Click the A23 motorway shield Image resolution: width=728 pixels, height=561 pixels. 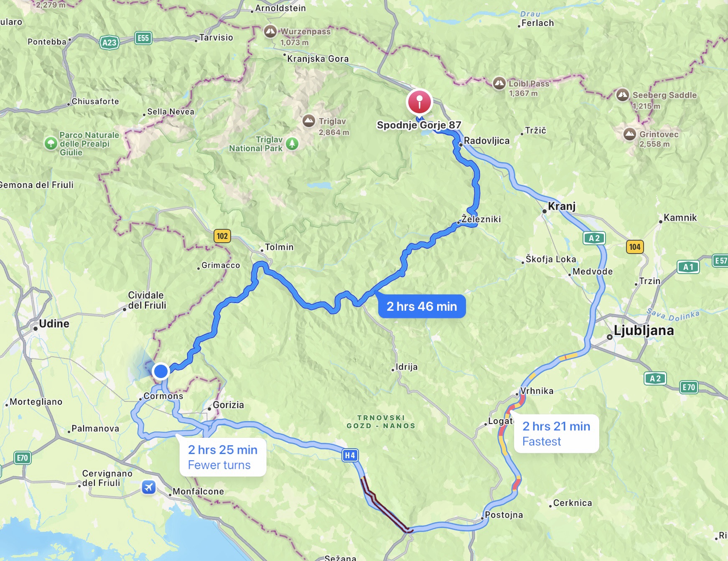pyautogui.click(x=109, y=43)
